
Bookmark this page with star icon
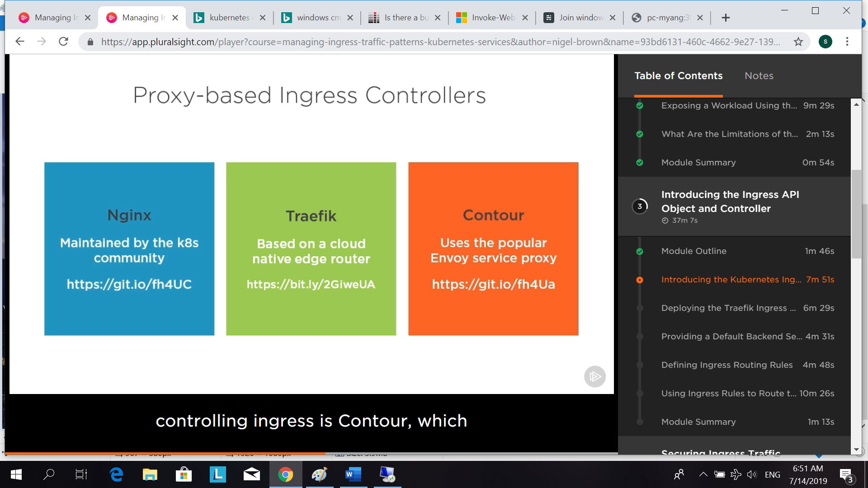pos(798,42)
